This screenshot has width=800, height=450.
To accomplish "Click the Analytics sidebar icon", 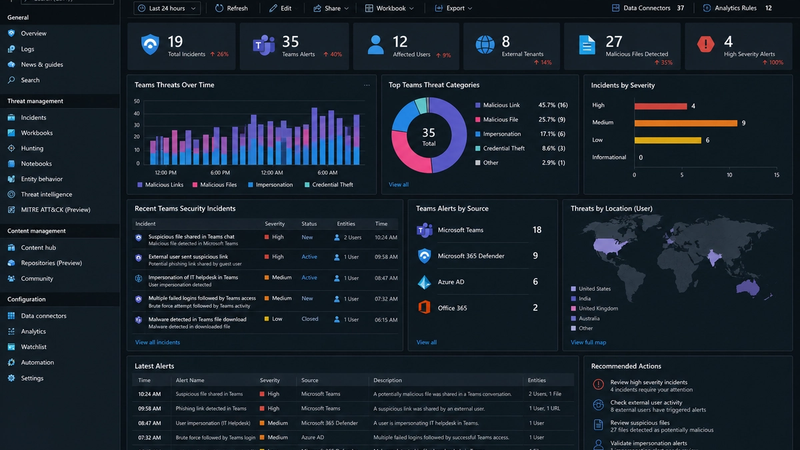I will click(11, 331).
